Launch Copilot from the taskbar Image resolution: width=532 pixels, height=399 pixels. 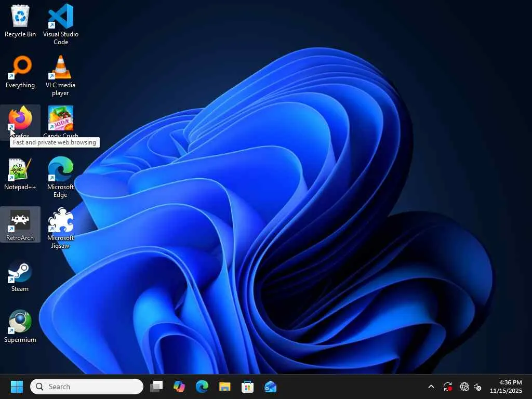click(179, 387)
